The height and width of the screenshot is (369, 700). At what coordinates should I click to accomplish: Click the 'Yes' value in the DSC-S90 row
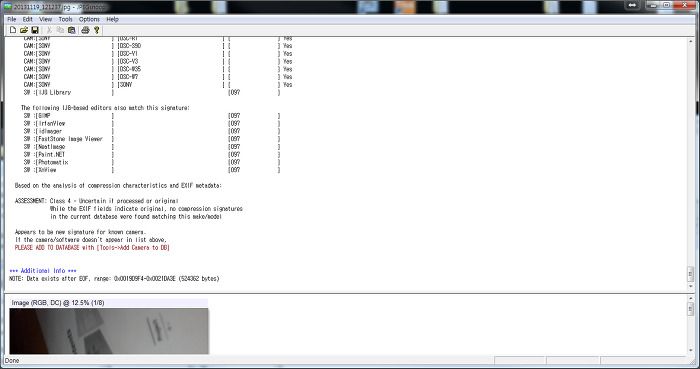click(x=288, y=46)
